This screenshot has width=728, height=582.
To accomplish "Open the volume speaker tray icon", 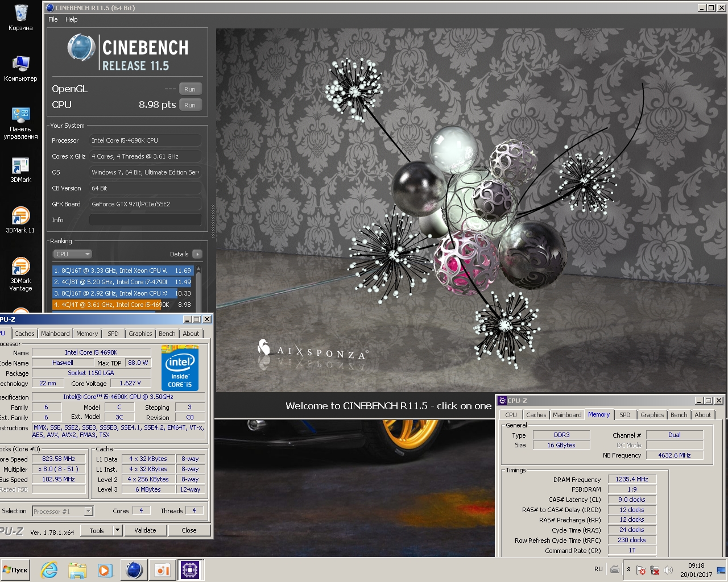I will [x=668, y=570].
